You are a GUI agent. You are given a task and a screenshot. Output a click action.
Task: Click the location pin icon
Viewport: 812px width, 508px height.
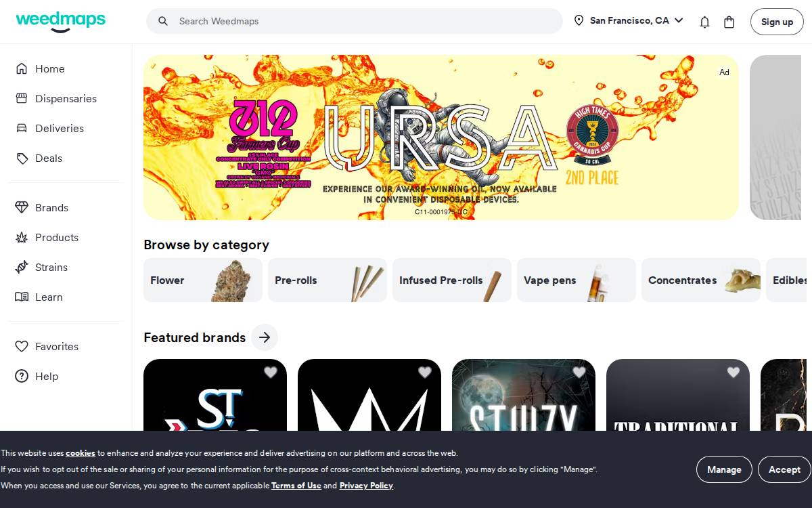click(x=579, y=20)
